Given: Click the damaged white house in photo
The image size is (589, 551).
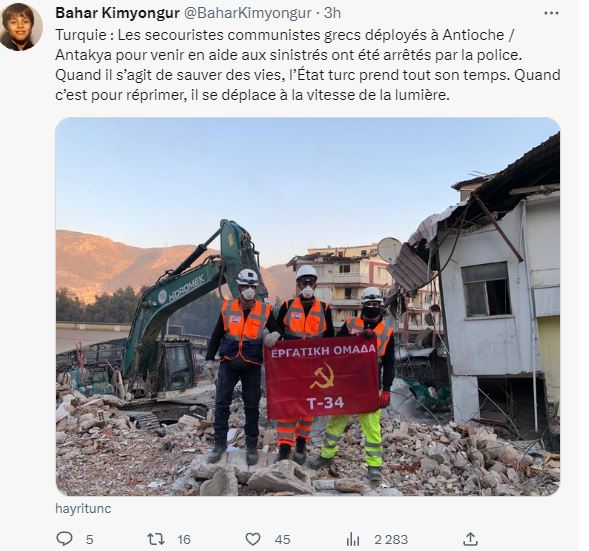Looking at the screenshot, I should coord(486,285).
